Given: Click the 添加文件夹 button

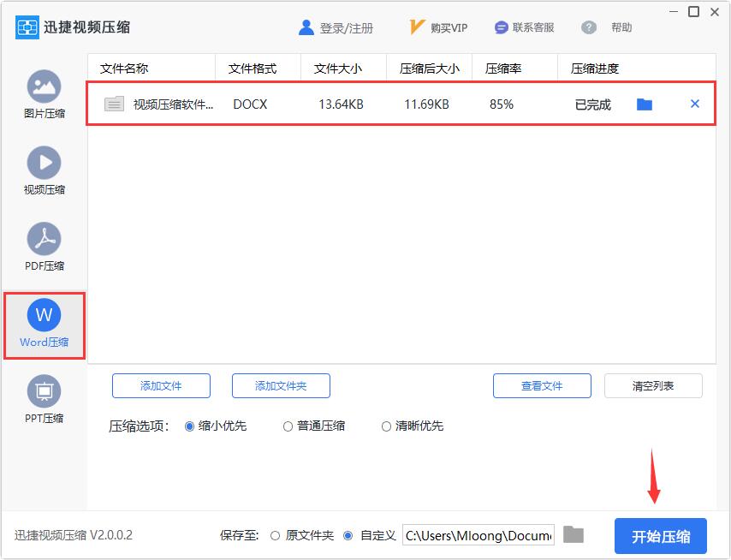Looking at the screenshot, I should coord(281,386).
